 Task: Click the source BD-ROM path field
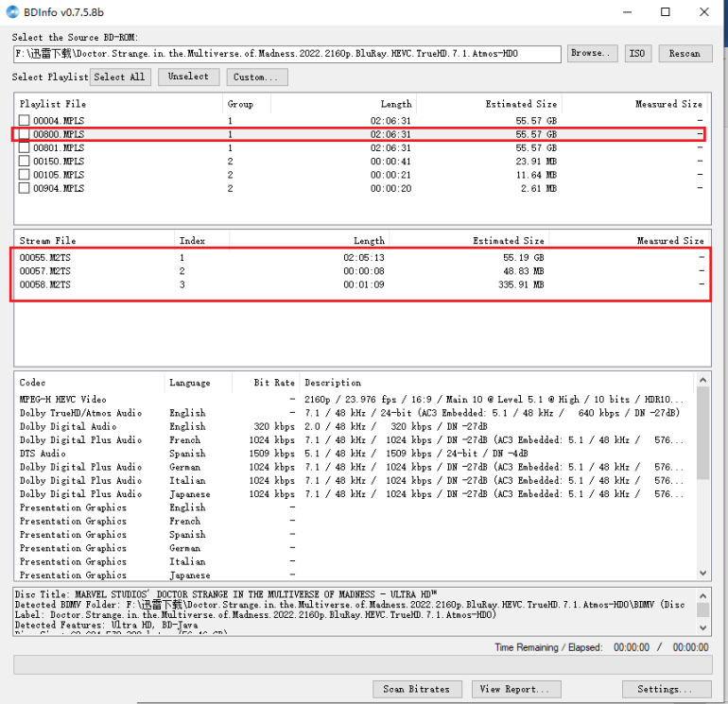coord(286,54)
